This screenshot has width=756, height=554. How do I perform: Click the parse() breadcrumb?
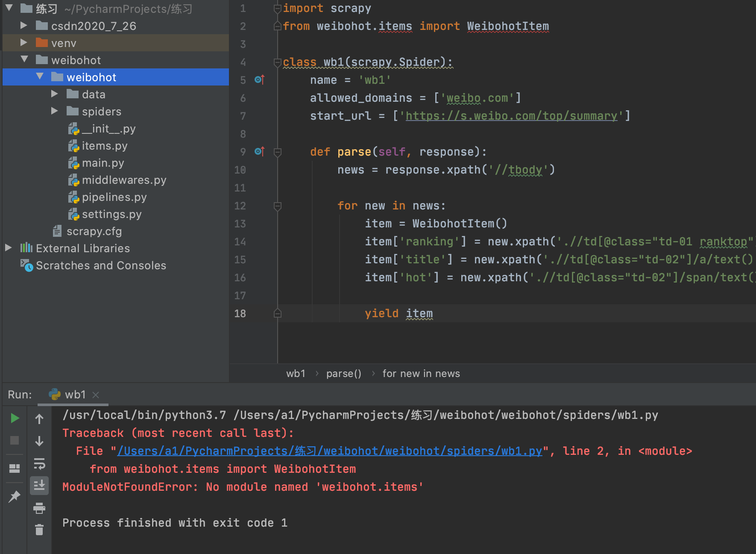coord(343,374)
